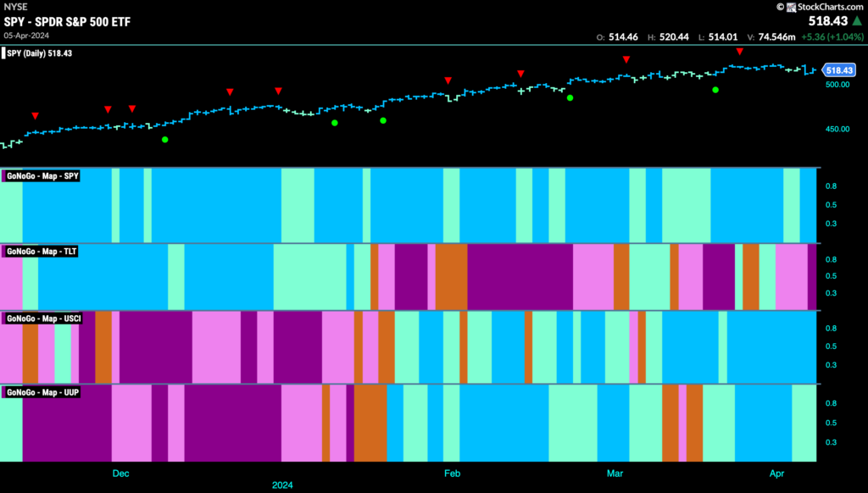The width and height of the screenshot is (868, 493).
Task: Click the large orange block in TLT map
Action: tap(451, 277)
